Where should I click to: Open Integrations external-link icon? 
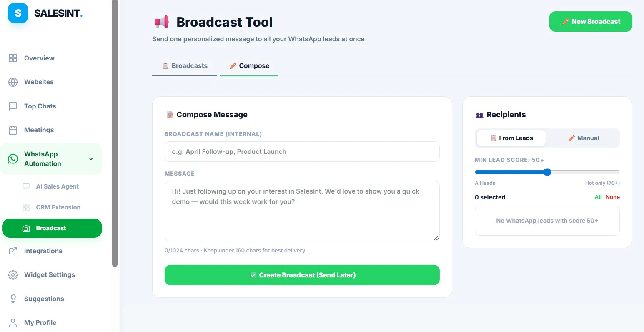tap(13, 251)
